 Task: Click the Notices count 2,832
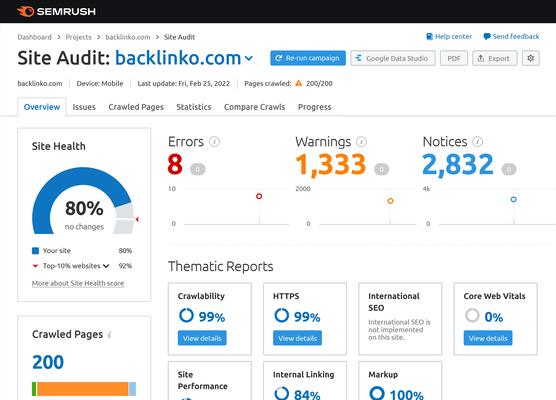[x=458, y=165]
